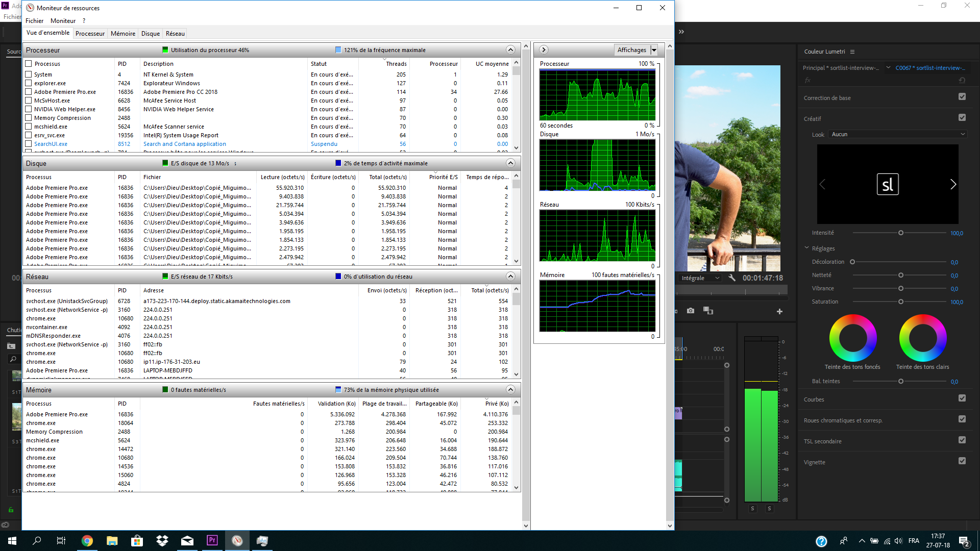Open Microsoft Store taskbar icon
Viewport: 980px width, 551px height.
[137, 541]
